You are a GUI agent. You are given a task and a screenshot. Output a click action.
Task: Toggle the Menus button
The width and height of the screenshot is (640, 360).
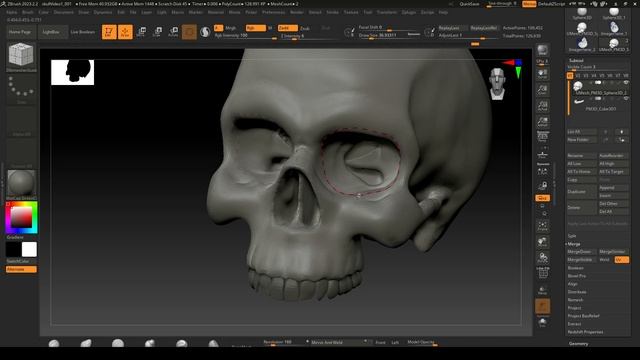[529, 4]
